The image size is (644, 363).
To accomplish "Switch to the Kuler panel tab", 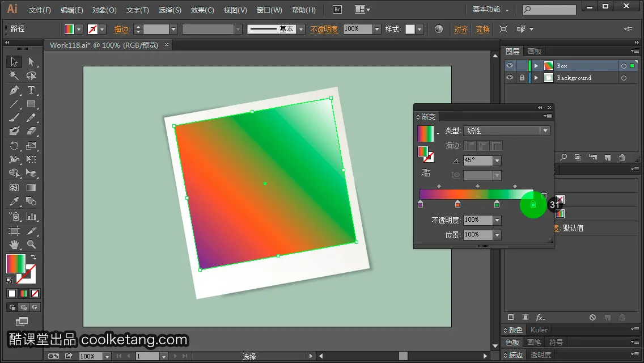I will pyautogui.click(x=539, y=330).
